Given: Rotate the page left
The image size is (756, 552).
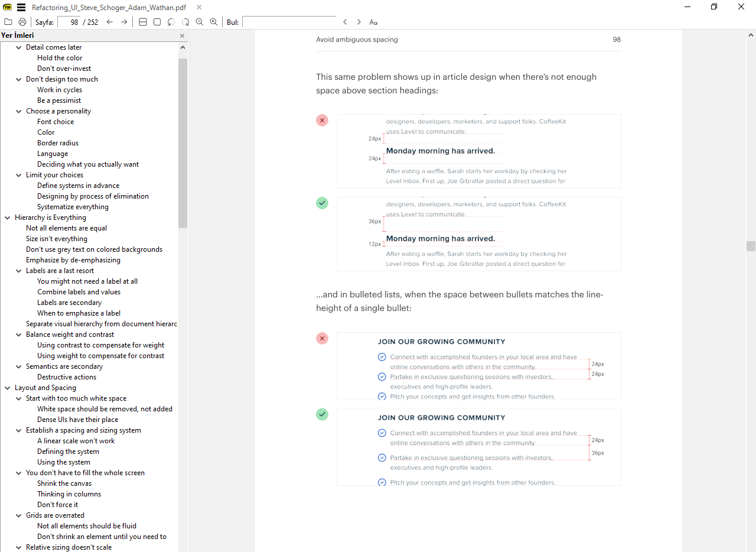Looking at the screenshot, I should click(171, 22).
